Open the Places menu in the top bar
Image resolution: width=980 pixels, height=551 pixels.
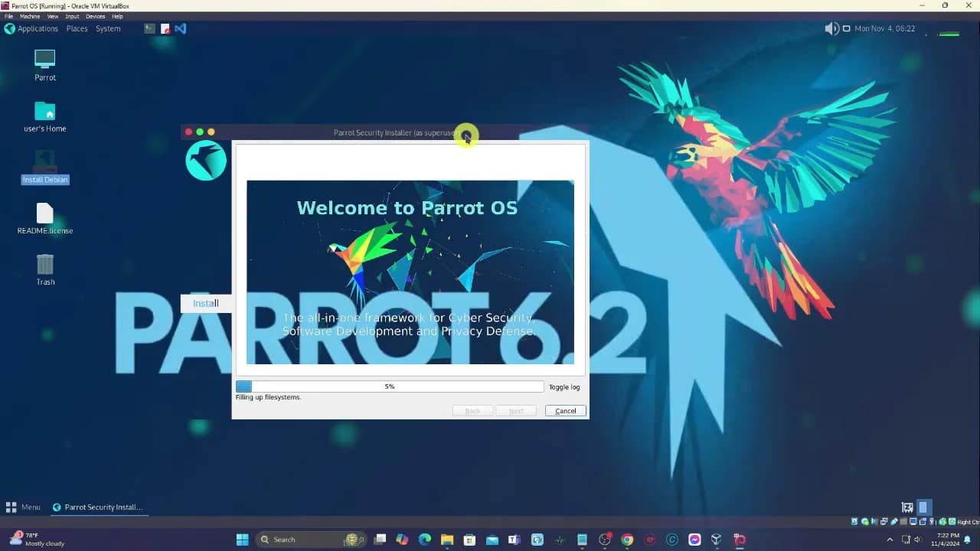point(77,28)
